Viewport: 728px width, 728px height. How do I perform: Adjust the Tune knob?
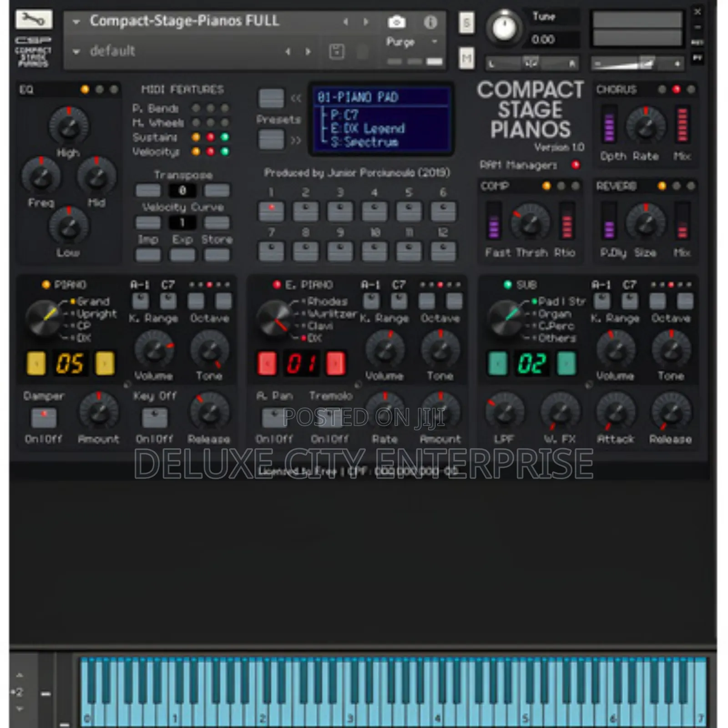point(504,27)
